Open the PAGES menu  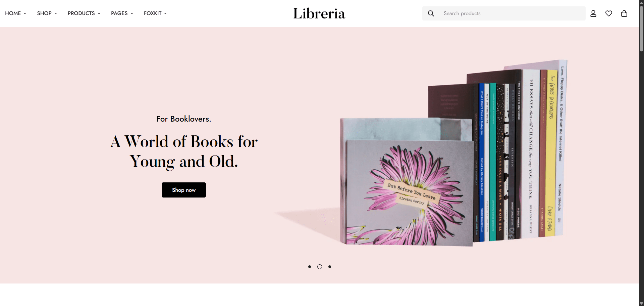coord(122,13)
